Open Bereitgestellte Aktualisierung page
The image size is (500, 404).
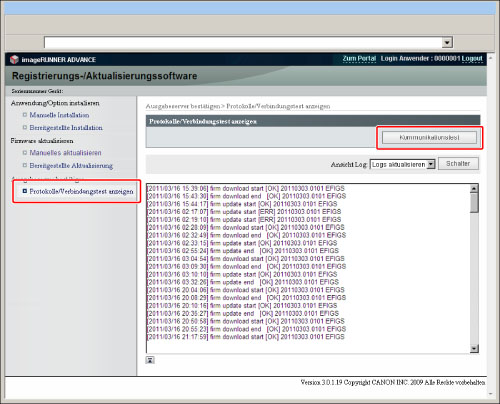tap(71, 166)
